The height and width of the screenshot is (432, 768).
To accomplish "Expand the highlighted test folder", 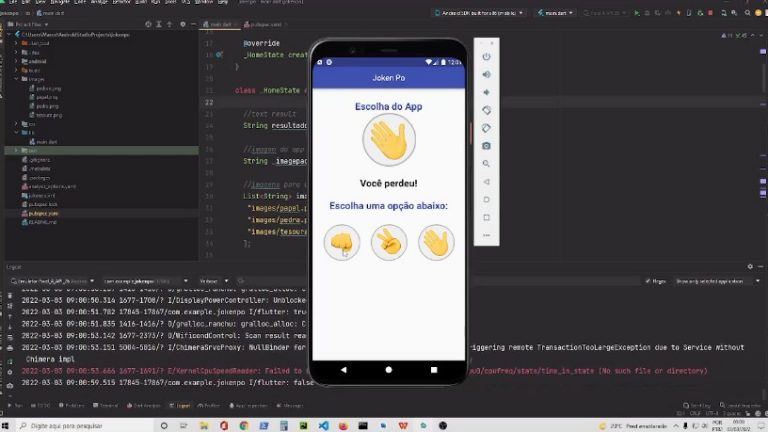I will coord(17,150).
